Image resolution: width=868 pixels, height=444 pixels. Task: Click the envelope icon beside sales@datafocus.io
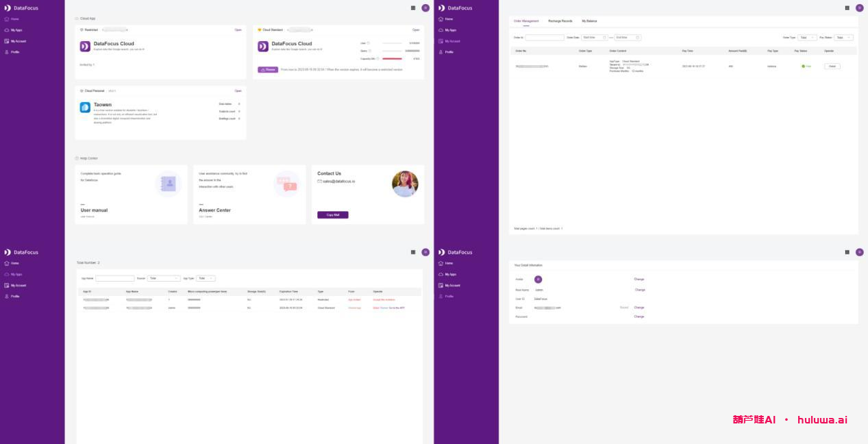(319, 182)
